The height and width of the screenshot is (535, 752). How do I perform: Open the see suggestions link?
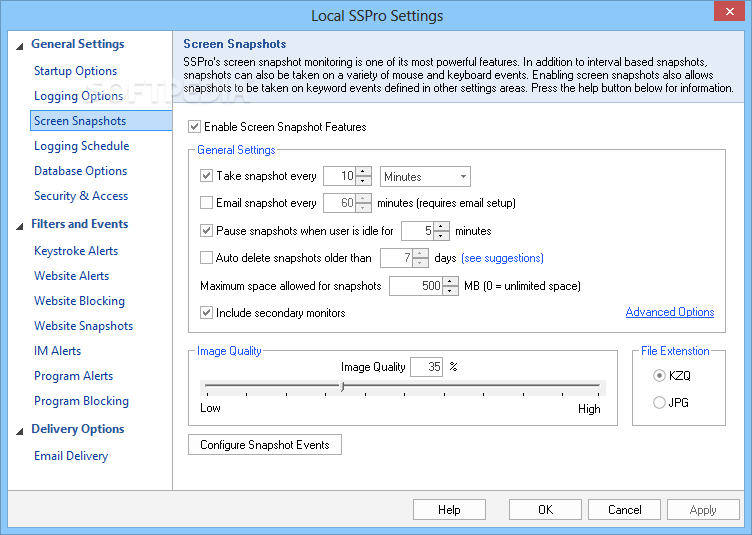pyautogui.click(x=502, y=258)
